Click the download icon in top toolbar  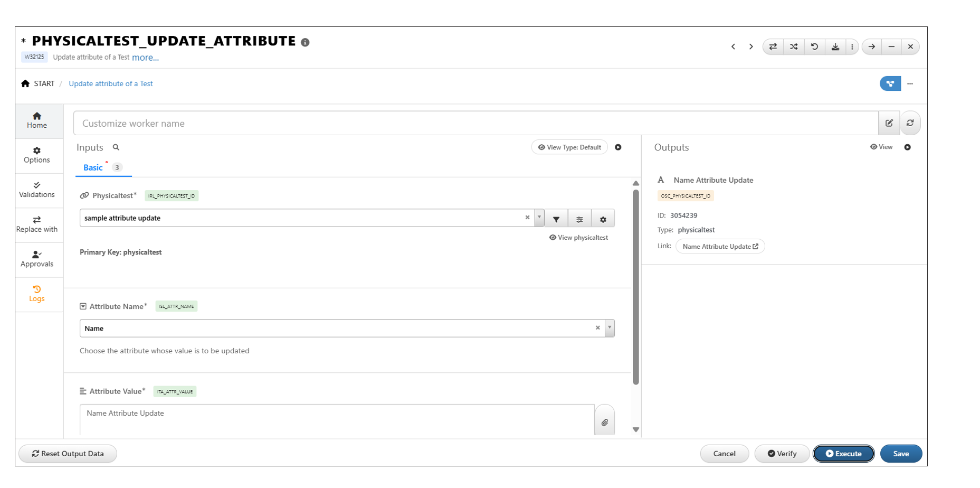pos(835,46)
